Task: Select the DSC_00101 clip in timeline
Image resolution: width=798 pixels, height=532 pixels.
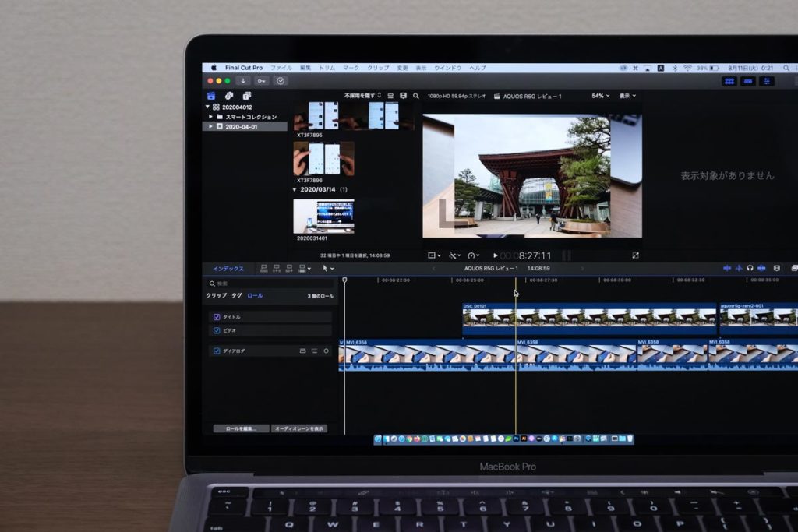Action: 589,319
